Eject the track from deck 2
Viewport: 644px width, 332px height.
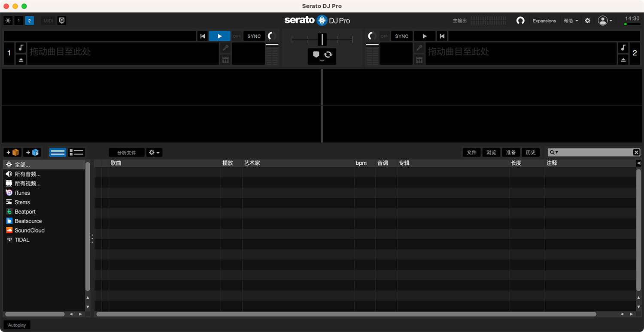(623, 60)
